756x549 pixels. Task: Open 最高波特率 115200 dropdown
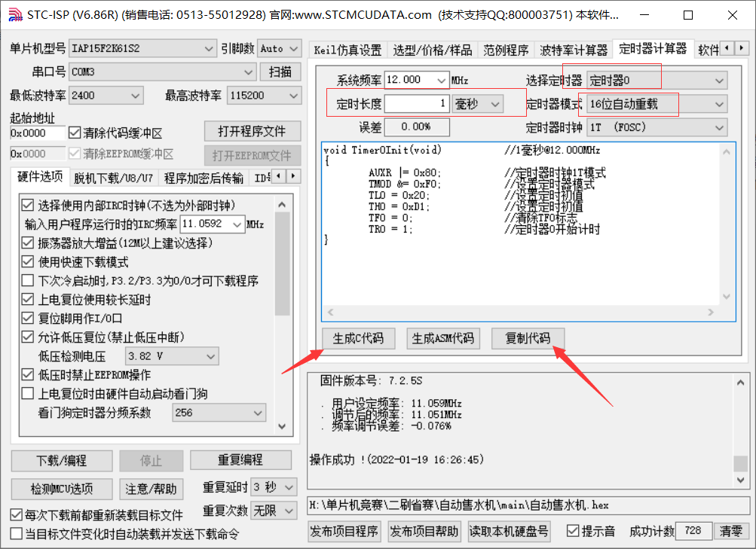[265, 96]
